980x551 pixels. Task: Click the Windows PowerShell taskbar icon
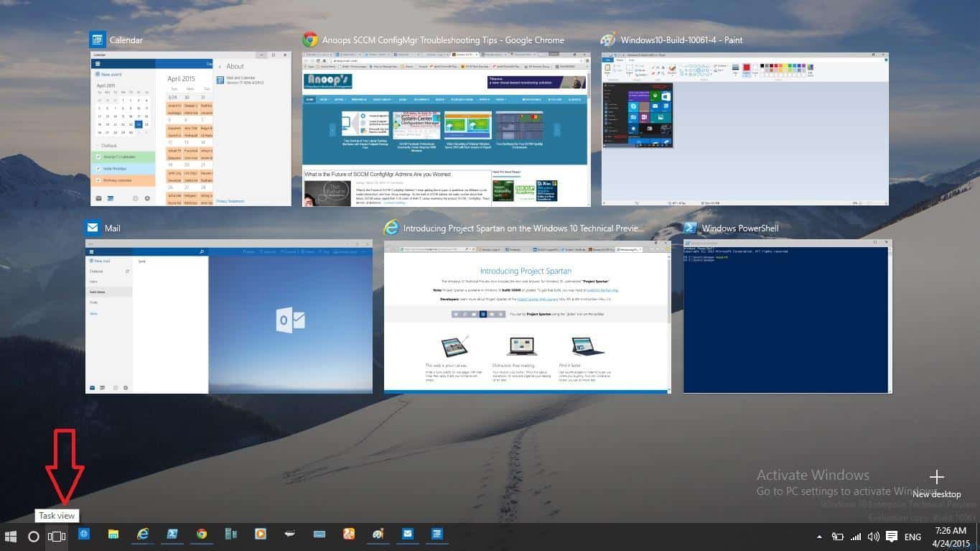[172, 534]
